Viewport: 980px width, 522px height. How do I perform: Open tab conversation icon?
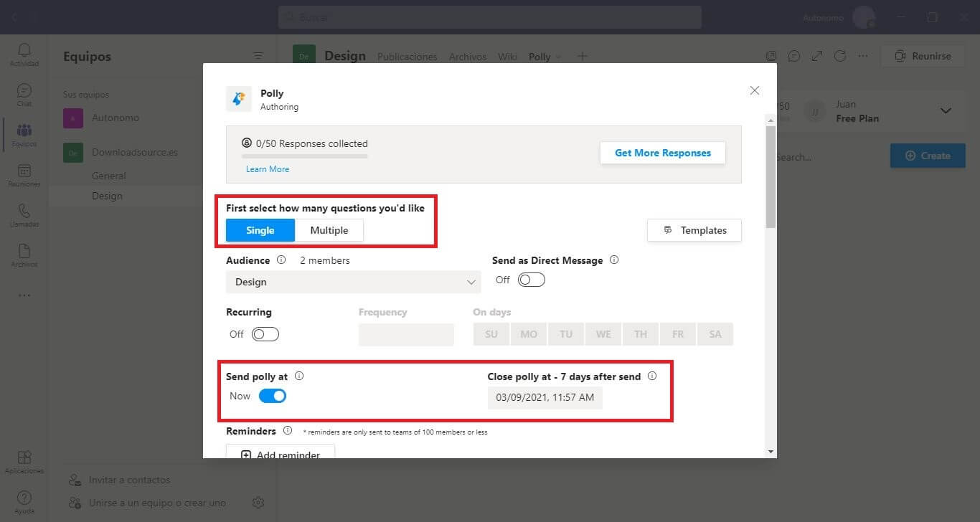click(x=794, y=56)
